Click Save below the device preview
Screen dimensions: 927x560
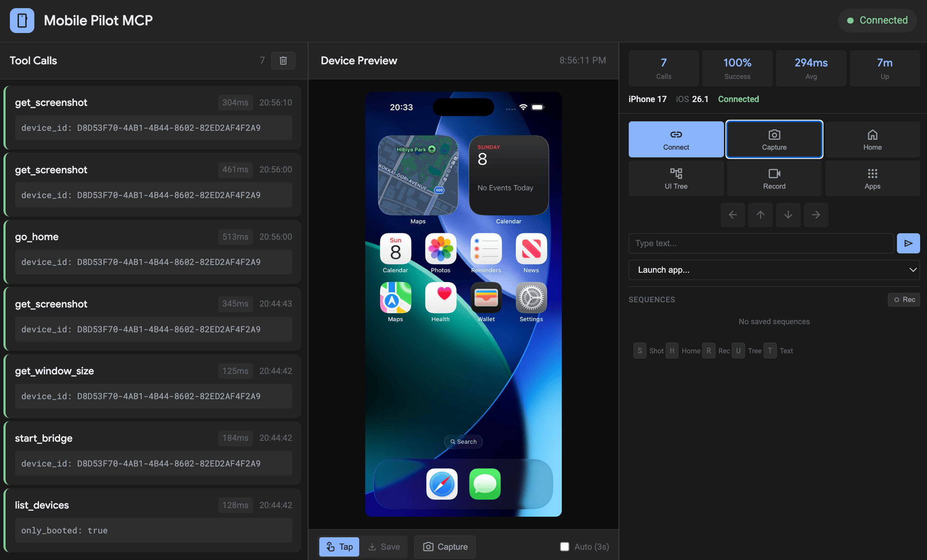tap(384, 547)
